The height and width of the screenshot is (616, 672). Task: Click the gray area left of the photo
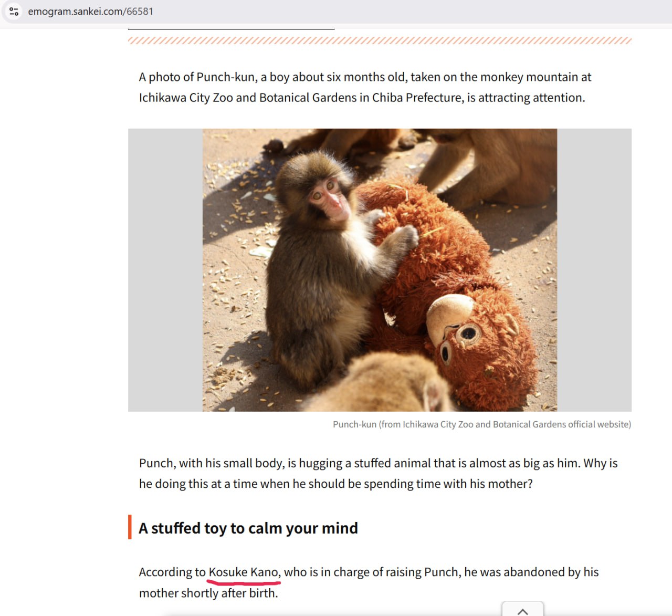pyautogui.click(x=165, y=270)
